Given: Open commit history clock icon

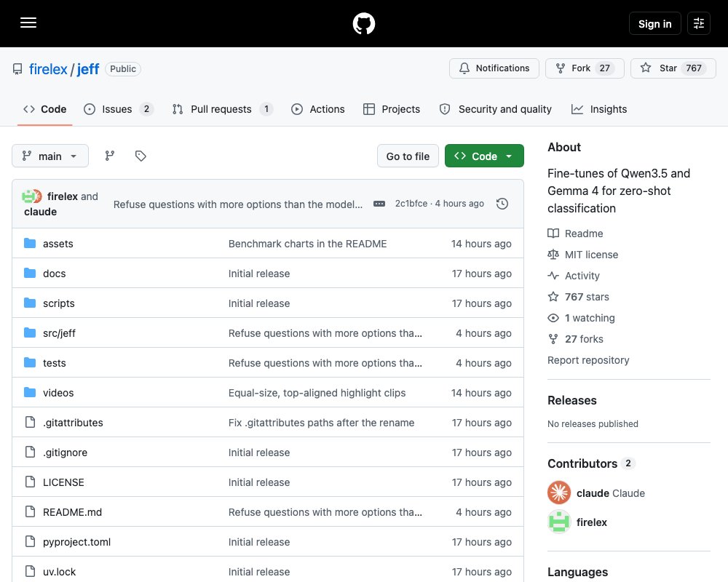Looking at the screenshot, I should 502,204.
